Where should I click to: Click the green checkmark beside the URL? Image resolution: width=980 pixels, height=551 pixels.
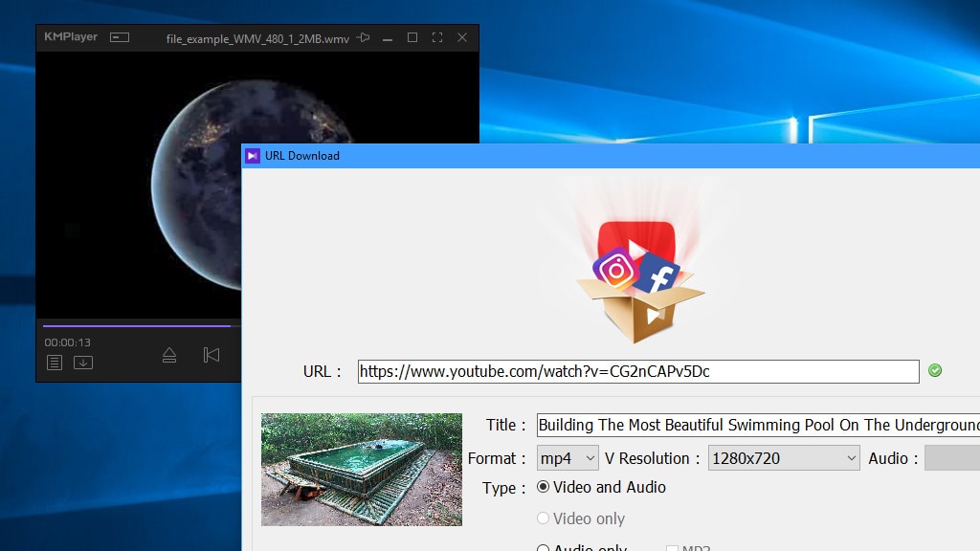[935, 371]
